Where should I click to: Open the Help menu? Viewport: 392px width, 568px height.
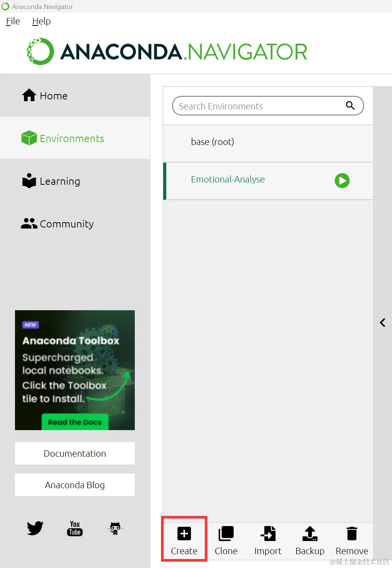pyautogui.click(x=41, y=21)
